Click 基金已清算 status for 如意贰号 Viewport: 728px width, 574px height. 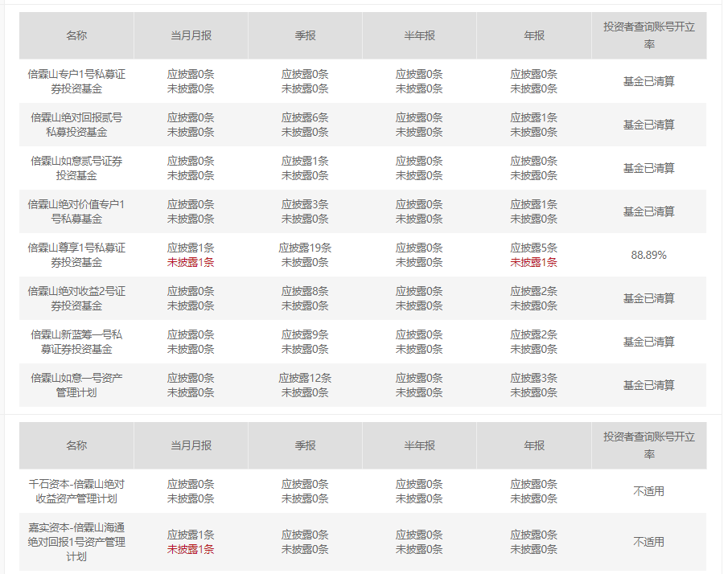648,168
